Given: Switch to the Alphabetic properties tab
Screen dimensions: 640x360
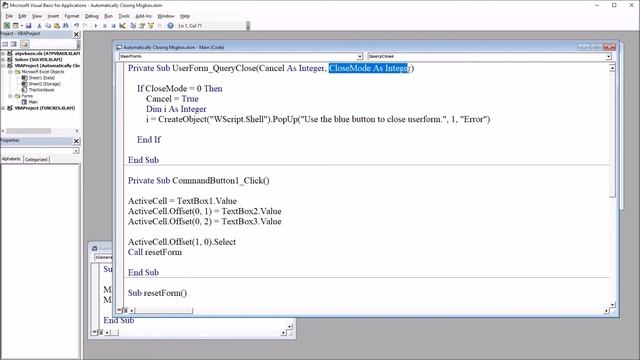Looking at the screenshot, I should coord(11,159).
